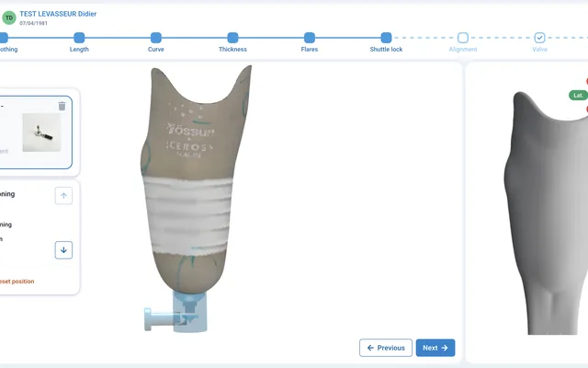Go to the Curve step
Screen dimensions: 588x368
(x=156, y=38)
